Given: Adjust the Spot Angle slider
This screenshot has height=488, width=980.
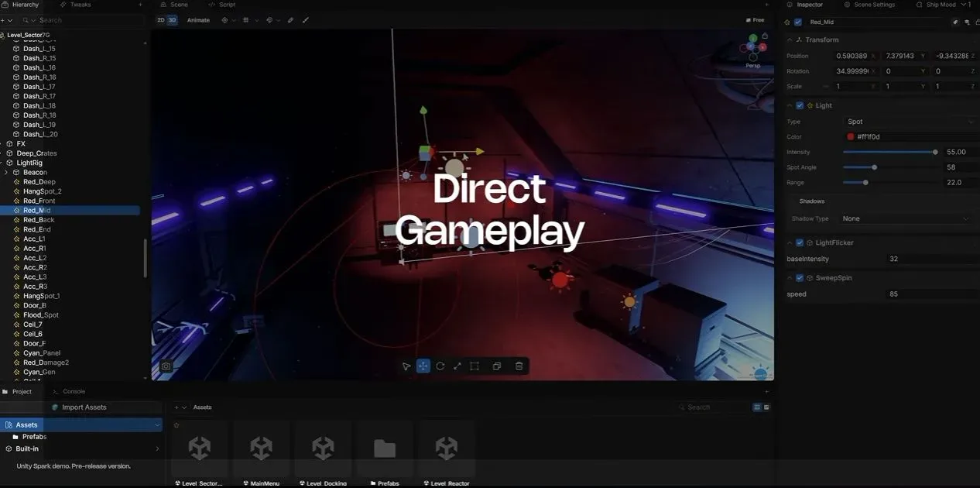Looking at the screenshot, I should 889,167.
